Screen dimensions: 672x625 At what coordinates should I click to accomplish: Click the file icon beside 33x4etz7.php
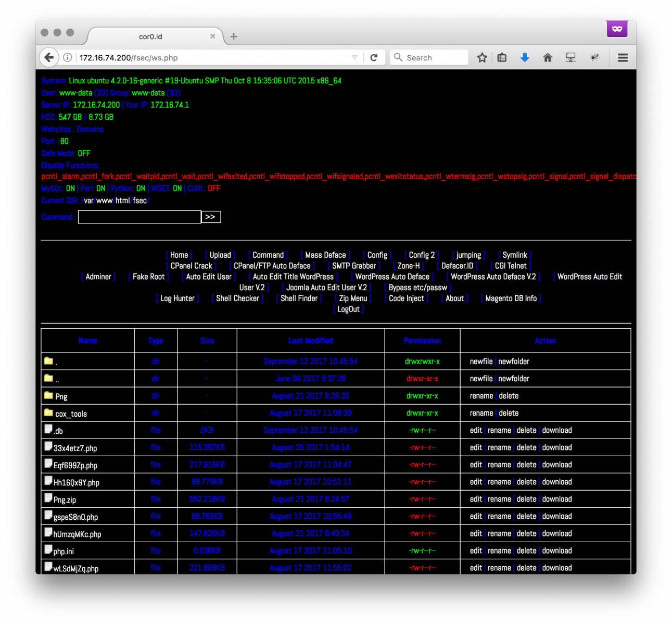48,446
